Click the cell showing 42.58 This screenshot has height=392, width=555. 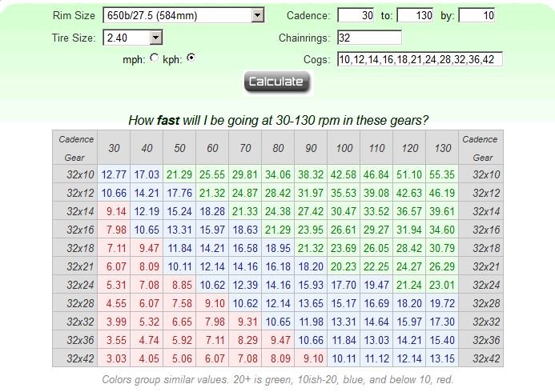tap(344, 174)
